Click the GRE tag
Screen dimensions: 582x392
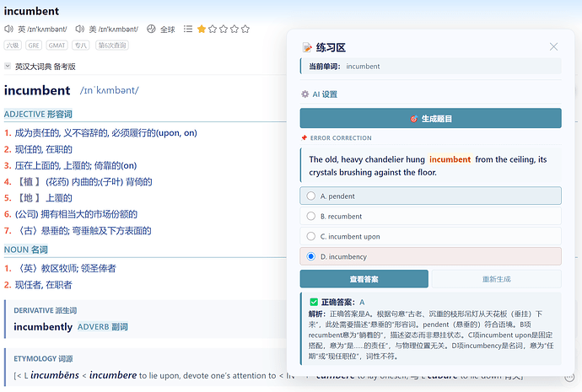(34, 46)
